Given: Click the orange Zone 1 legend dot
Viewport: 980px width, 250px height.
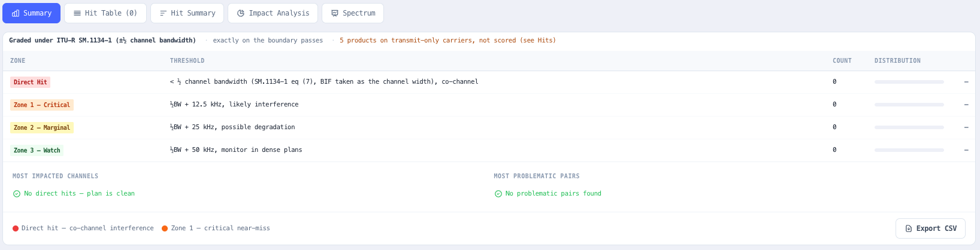Looking at the screenshot, I should pyautogui.click(x=165, y=228).
